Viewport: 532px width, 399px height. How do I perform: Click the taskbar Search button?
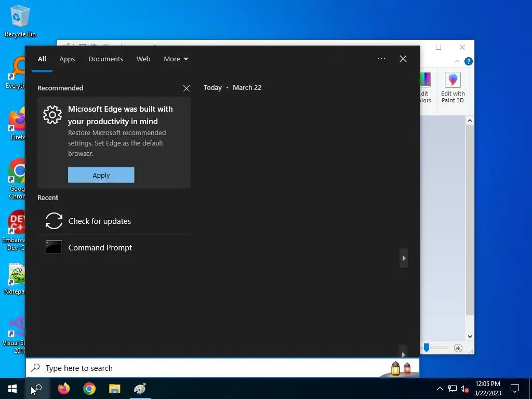click(x=37, y=389)
